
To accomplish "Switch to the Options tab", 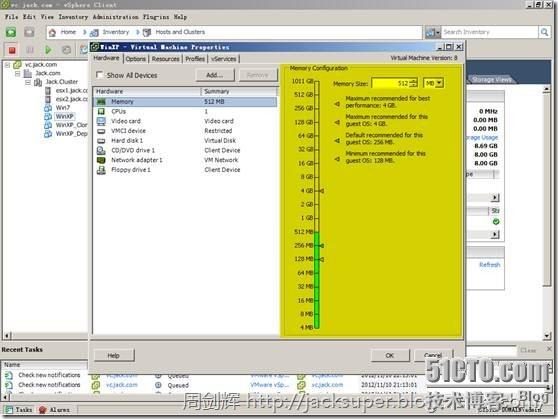I will [x=136, y=59].
